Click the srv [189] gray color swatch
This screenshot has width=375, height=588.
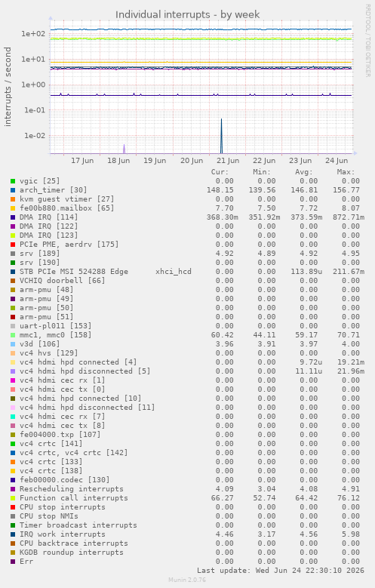point(13,254)
